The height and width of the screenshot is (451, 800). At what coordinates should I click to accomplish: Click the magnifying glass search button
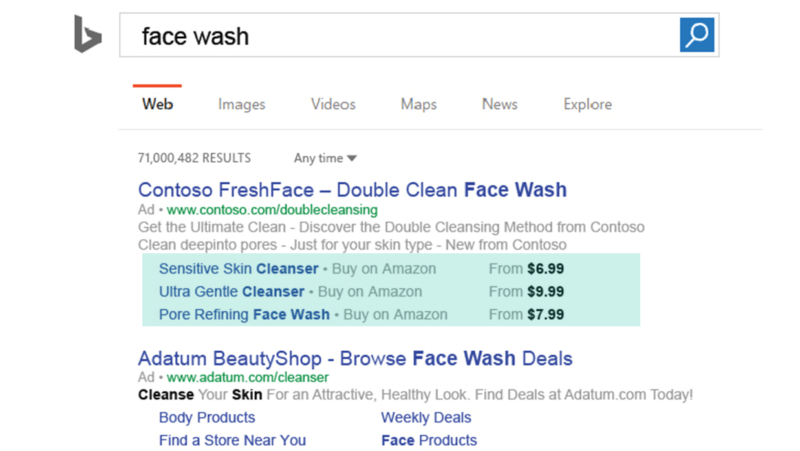697,35
